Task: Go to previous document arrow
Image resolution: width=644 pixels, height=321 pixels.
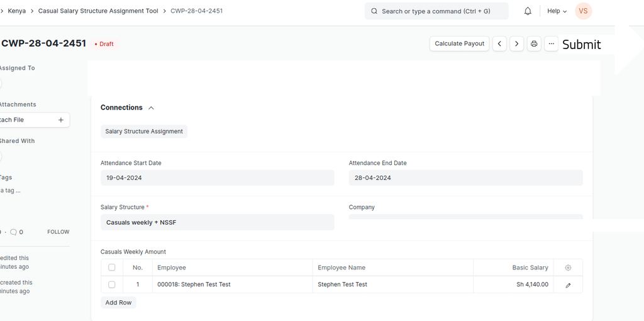Action: [x=499, y=43]
